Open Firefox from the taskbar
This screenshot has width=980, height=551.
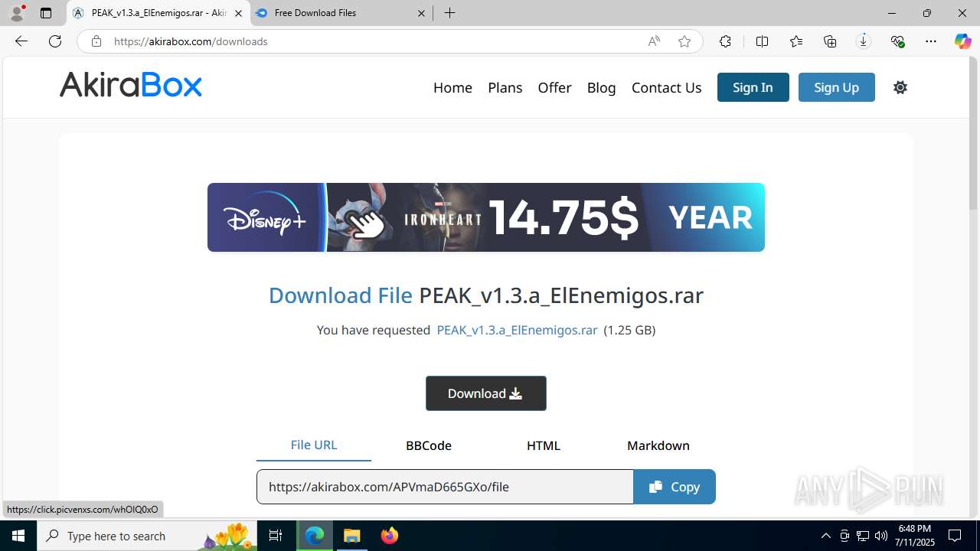pos(390,536)
